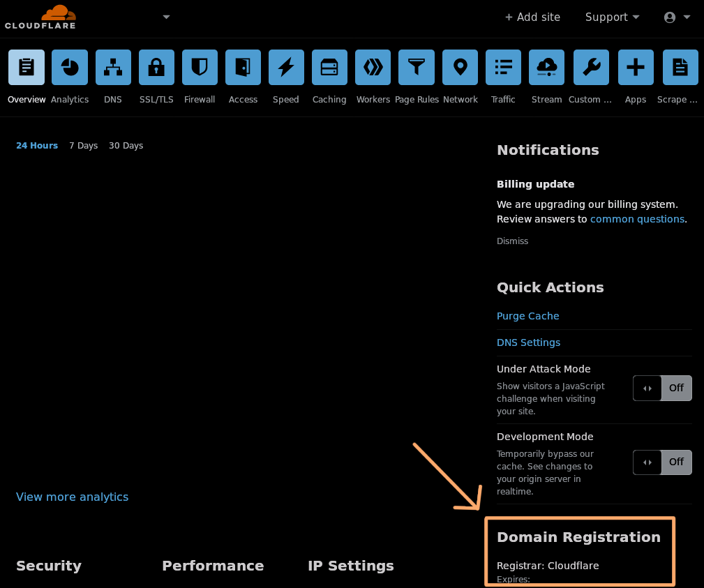Dismiss the billing update notification
This screenshot has height=588, width=704.
click(512, 241)
